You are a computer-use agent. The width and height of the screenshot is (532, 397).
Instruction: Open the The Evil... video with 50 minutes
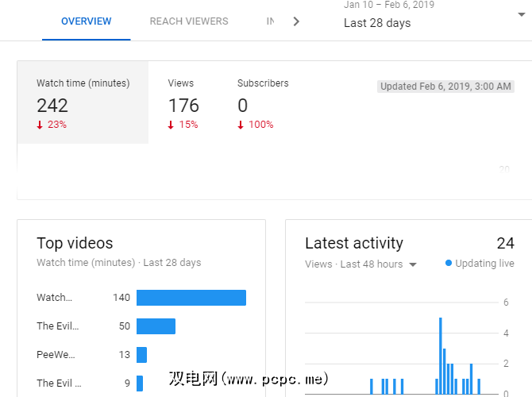58,326
